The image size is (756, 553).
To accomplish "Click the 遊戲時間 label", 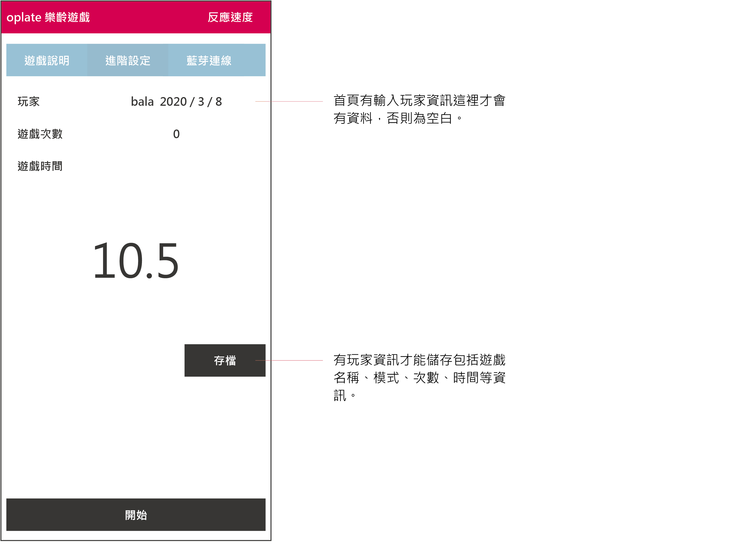I will (x=40, y=166).
